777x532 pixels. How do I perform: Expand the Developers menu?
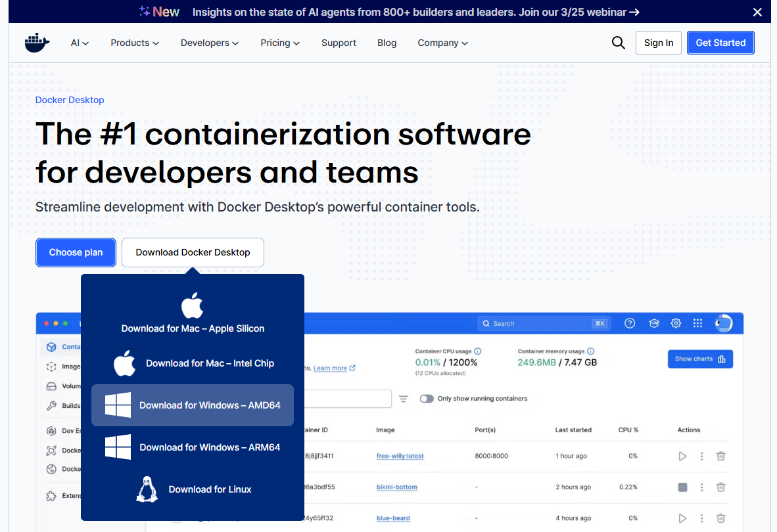(210, 43)
